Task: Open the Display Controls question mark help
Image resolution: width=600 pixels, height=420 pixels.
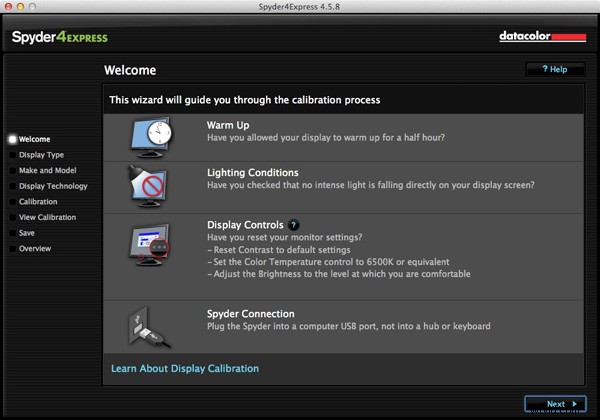Action: coord(293,225)
